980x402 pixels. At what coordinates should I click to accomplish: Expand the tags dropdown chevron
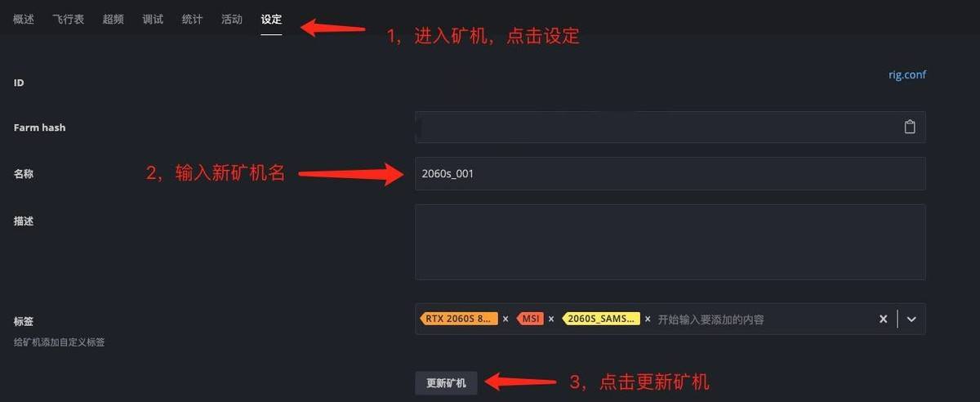pos(911,319)
